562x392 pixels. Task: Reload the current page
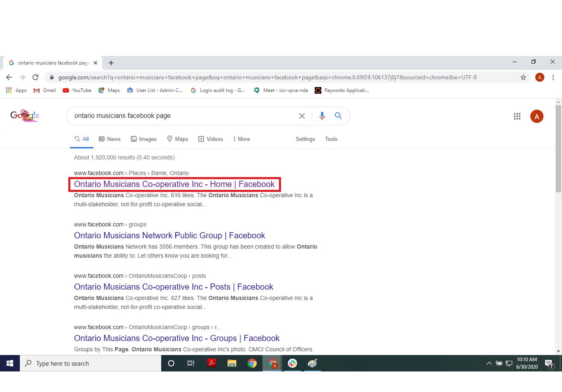click(35, 77)
